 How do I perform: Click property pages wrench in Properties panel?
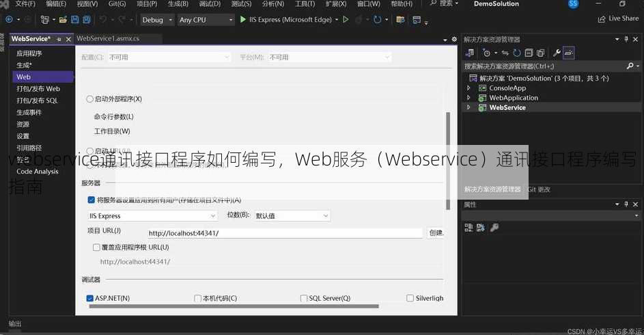pos(494,227)
